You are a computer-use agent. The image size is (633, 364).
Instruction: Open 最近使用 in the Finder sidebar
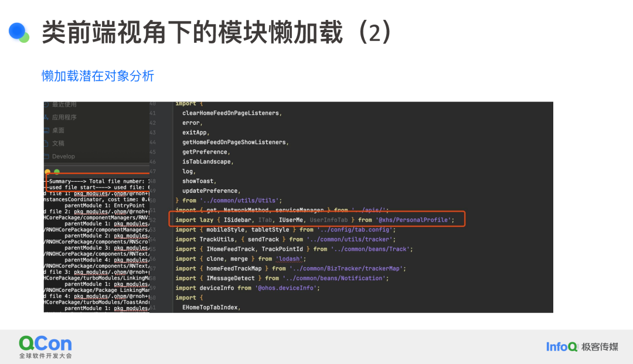[64, 104]
